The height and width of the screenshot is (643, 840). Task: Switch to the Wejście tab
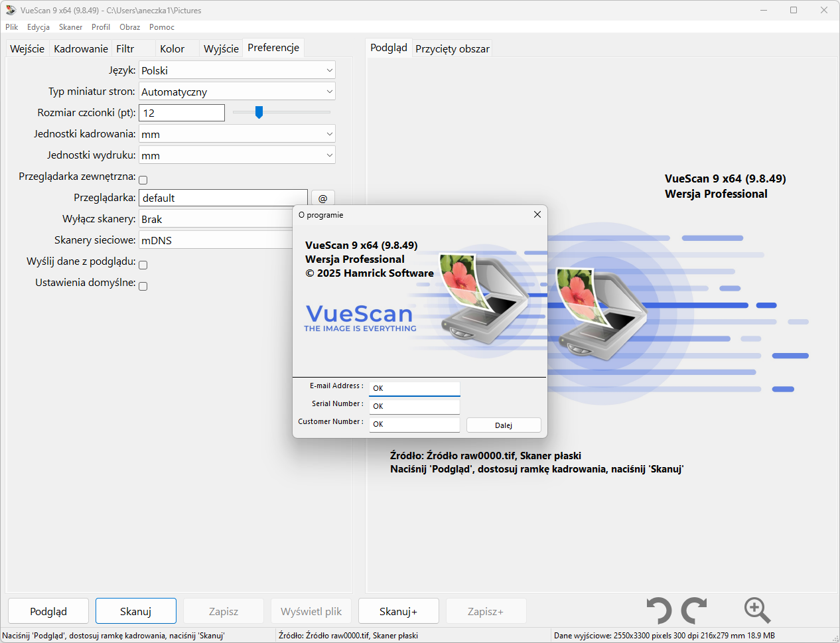pos(27,48)
